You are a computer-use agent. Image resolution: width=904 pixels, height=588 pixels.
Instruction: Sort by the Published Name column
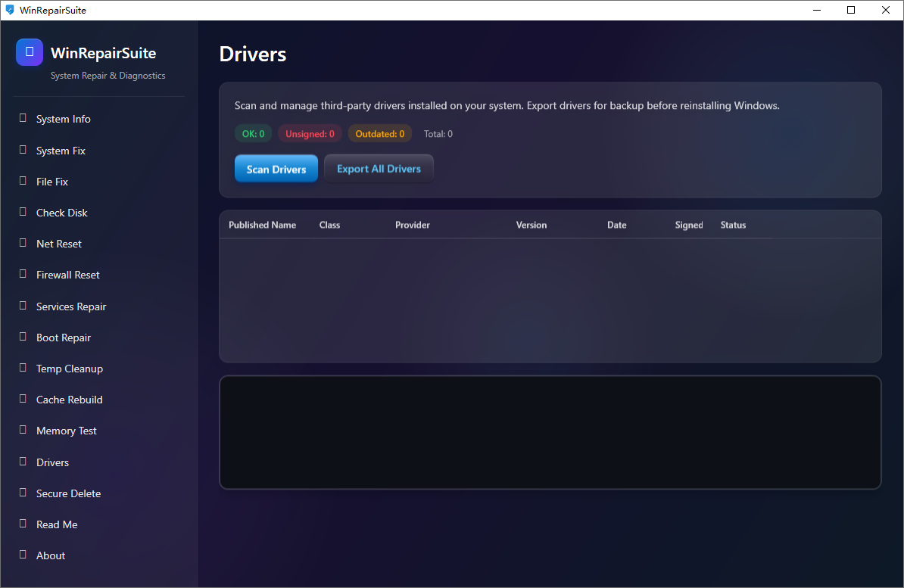point(262,225)
